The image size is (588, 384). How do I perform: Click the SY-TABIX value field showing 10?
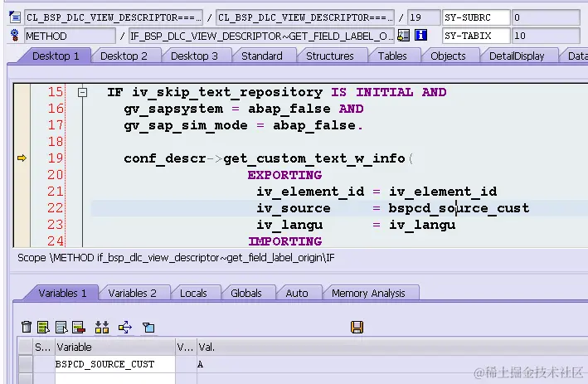click(546, 36)
